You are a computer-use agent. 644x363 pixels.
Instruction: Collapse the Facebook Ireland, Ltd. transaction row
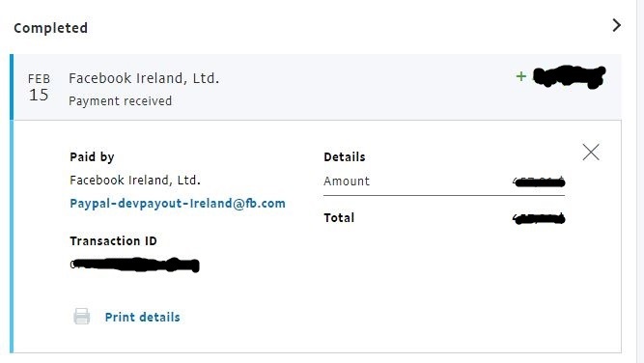click(317, 87)
